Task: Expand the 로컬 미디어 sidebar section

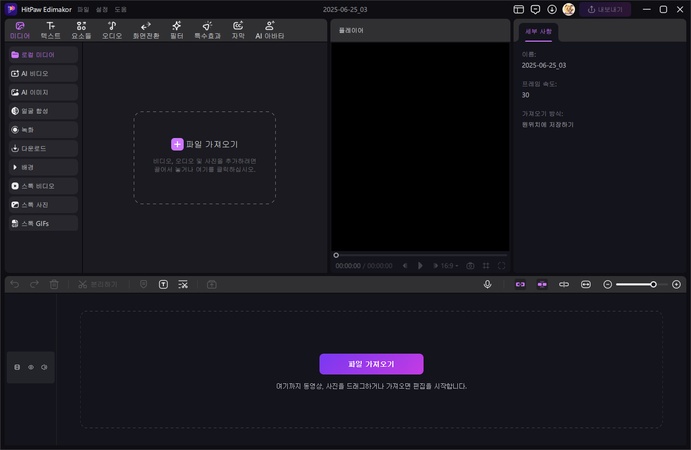Action: 42,55
